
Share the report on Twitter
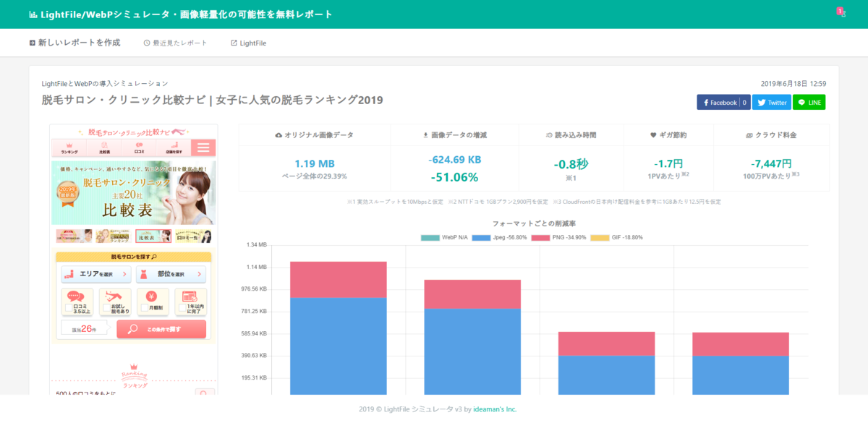pyautogui.click(x=772, y=103)
